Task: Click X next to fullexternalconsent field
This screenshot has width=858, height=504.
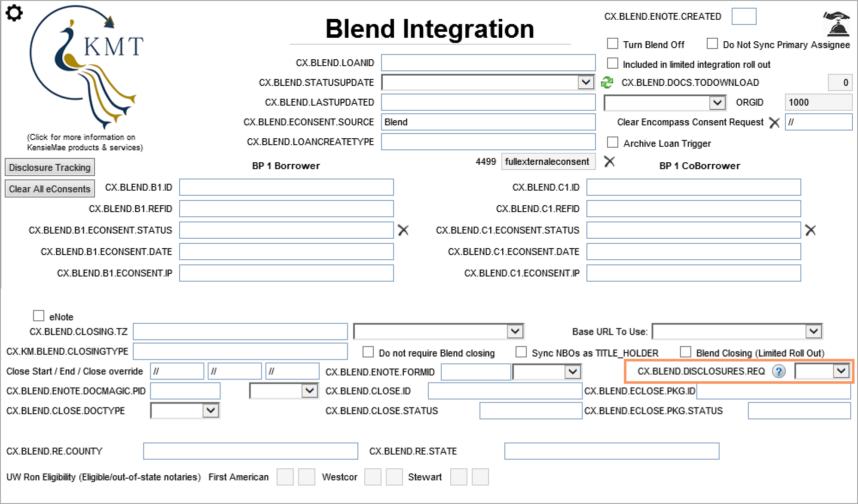Action: 609,161
